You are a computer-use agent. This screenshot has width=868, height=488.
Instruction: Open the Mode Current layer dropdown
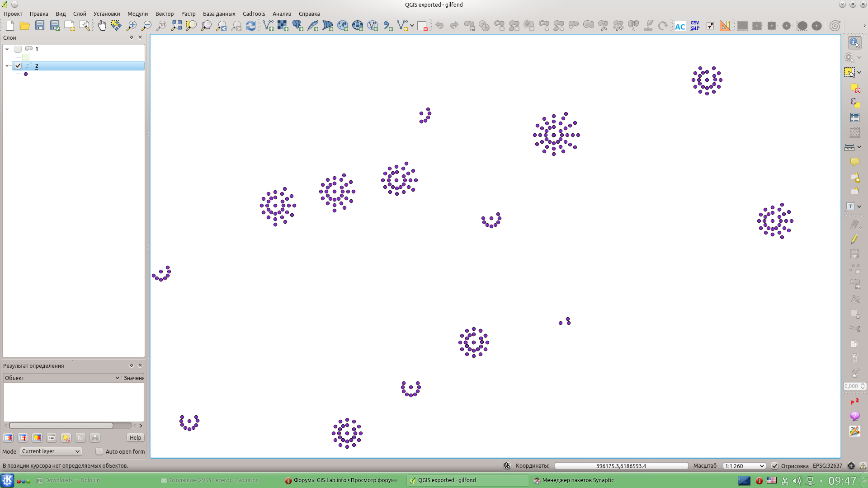click(51, 451)
